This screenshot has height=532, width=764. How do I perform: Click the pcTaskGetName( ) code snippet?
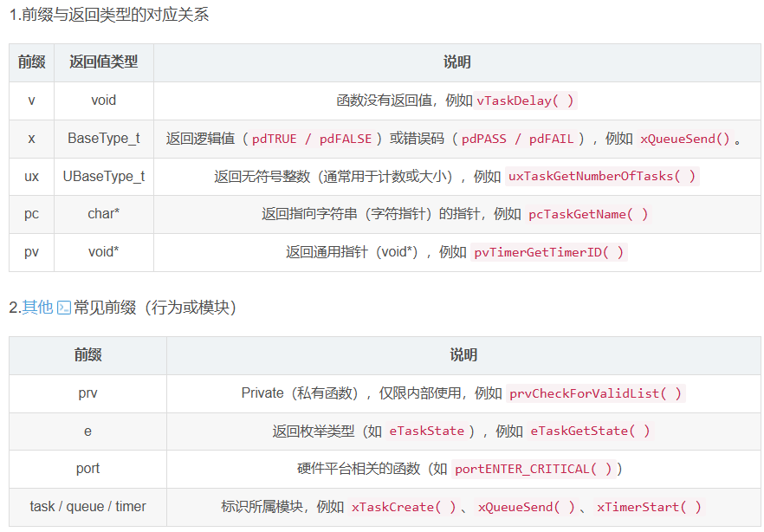[589, 214]
